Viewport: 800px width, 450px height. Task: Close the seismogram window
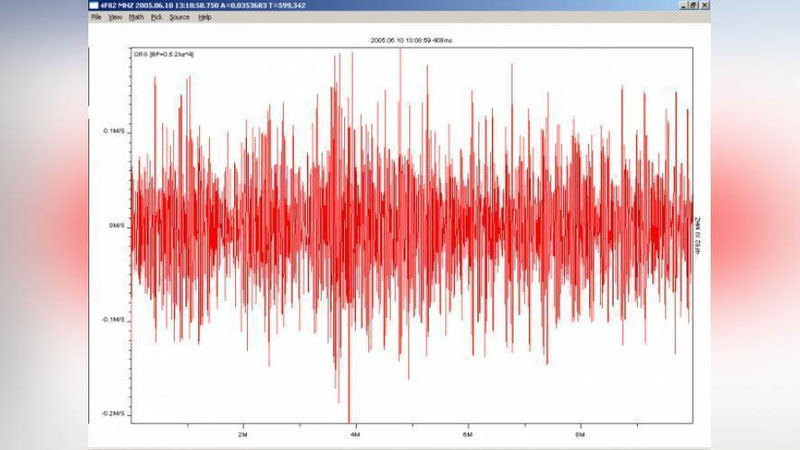704,5
